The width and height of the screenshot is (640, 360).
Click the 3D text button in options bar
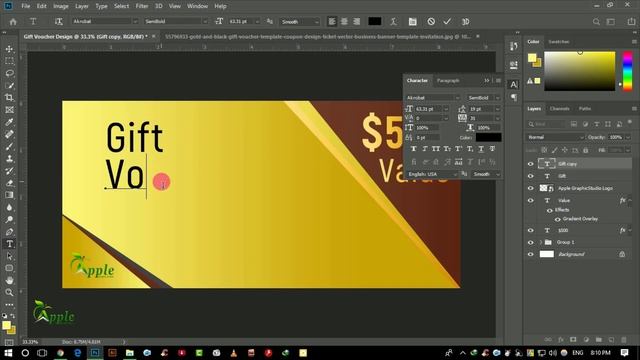(465, 22)
